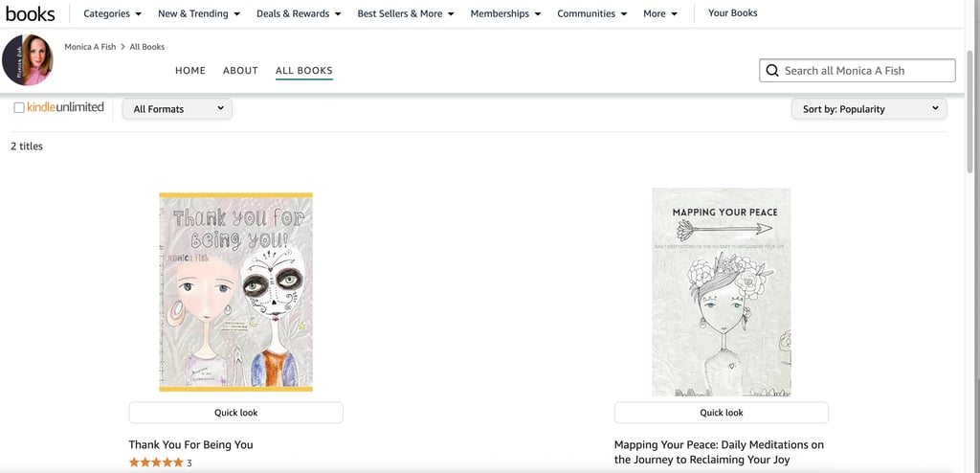Expand the Best Sellers & More menu

[406, 13]
